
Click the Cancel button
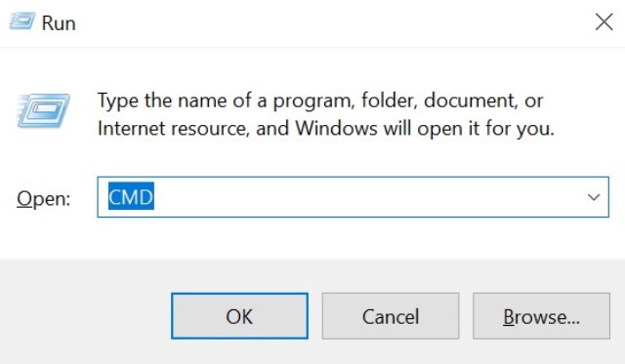point(391,316)
